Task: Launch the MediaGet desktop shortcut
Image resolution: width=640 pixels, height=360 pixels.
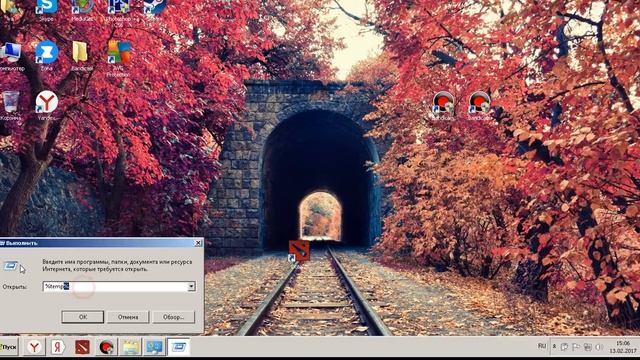Action: 82,9
